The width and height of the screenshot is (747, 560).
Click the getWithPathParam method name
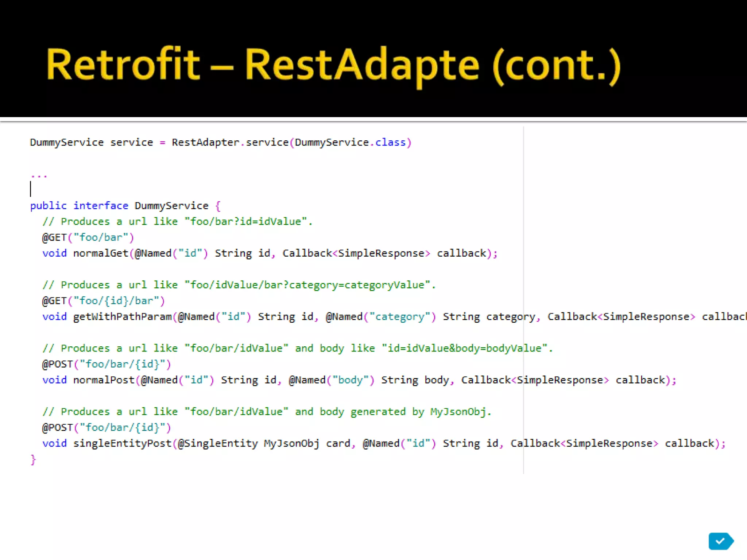[x=122, y=316]
